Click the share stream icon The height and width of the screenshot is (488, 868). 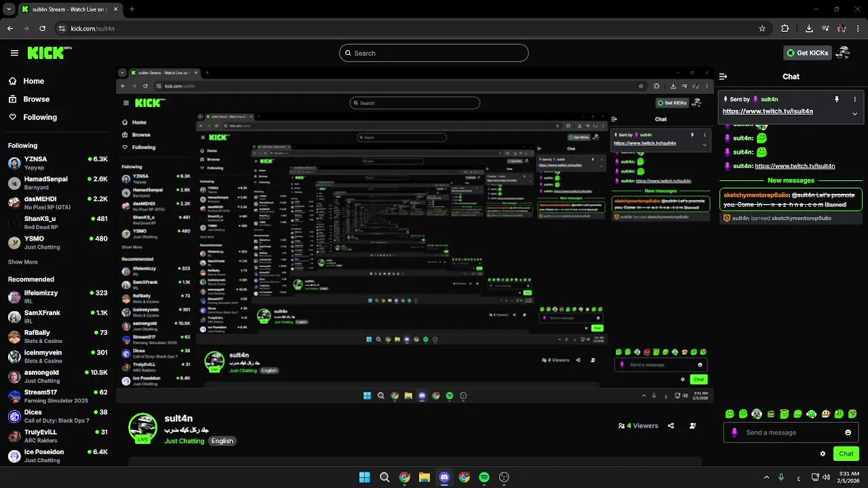point(671,426)
